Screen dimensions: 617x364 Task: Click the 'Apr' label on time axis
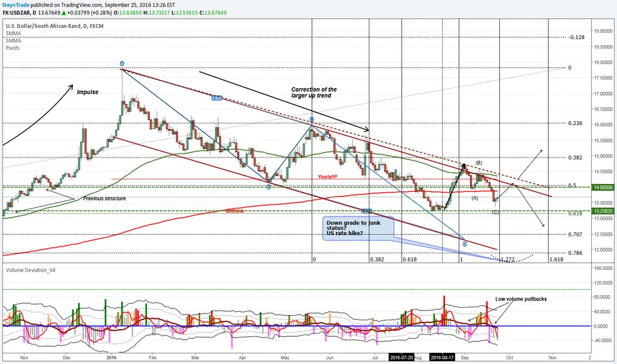[242, 357]
